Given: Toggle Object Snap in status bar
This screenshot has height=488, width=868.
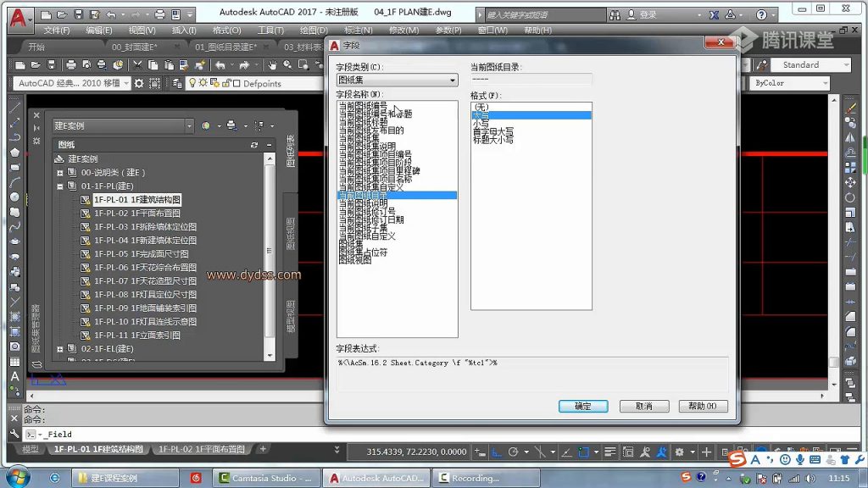Looking at the screenshot, I should pyautogui.click(x=583, y=452).
